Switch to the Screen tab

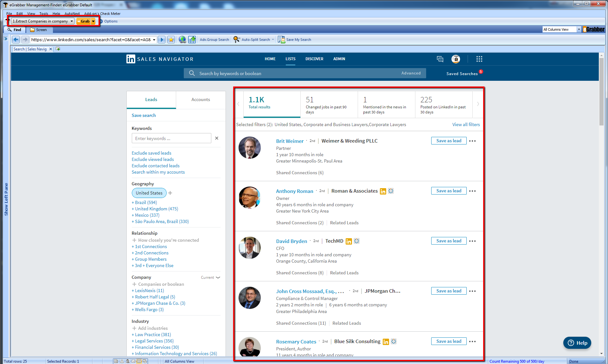[x=39, y=30]
